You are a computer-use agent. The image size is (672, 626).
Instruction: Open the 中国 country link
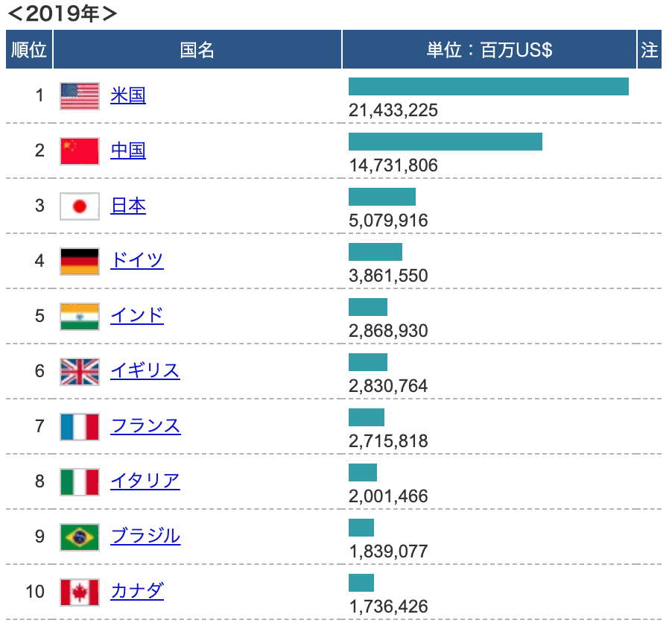pos(128,151)
